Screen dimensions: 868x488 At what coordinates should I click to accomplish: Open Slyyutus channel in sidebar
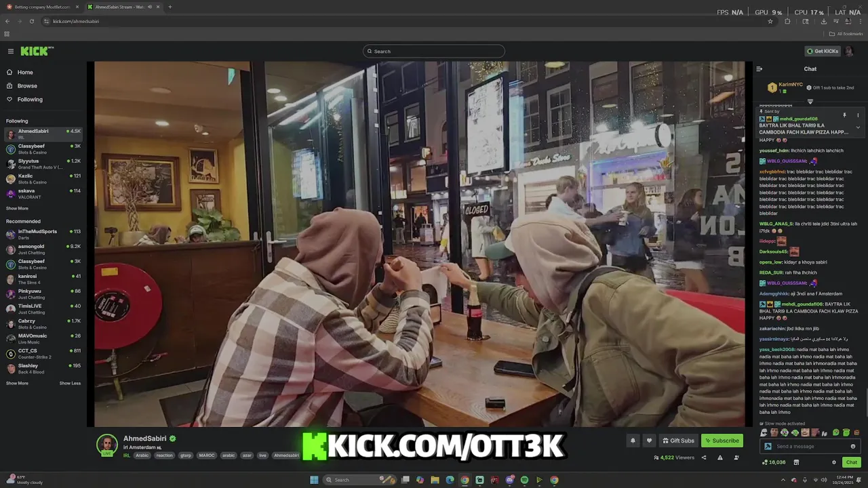point(43,163)
